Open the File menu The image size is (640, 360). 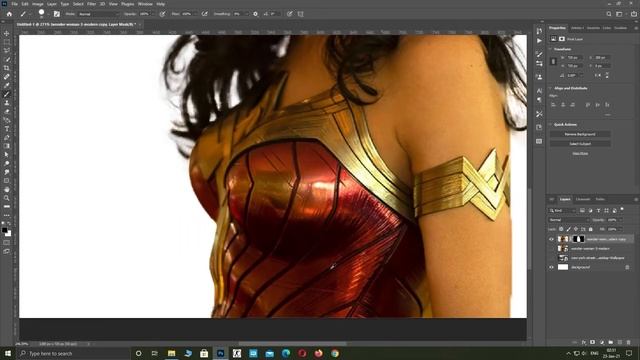coord(14,4)
